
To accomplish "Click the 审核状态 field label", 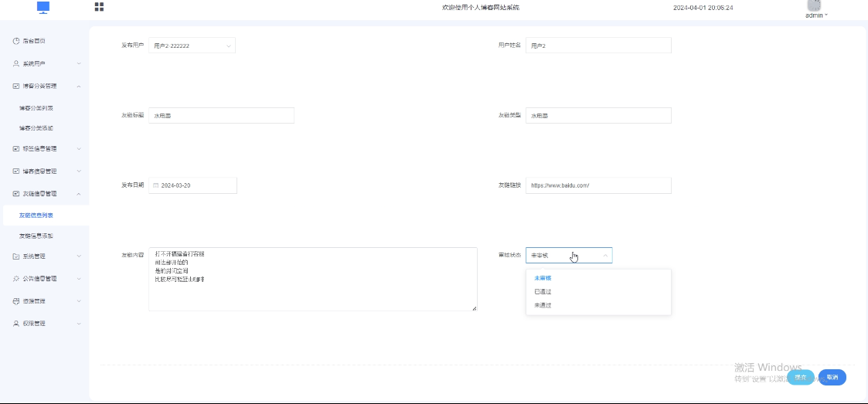I will pos(510,255).
